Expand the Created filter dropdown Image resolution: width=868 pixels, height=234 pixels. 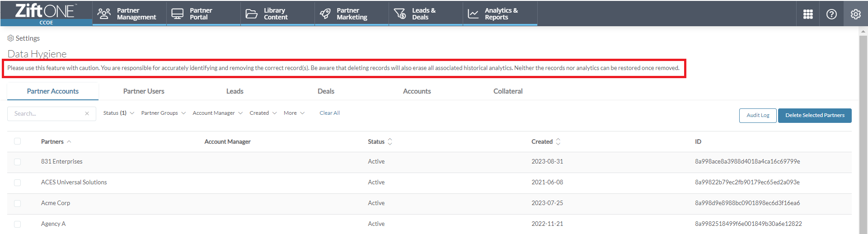point(263,113)
